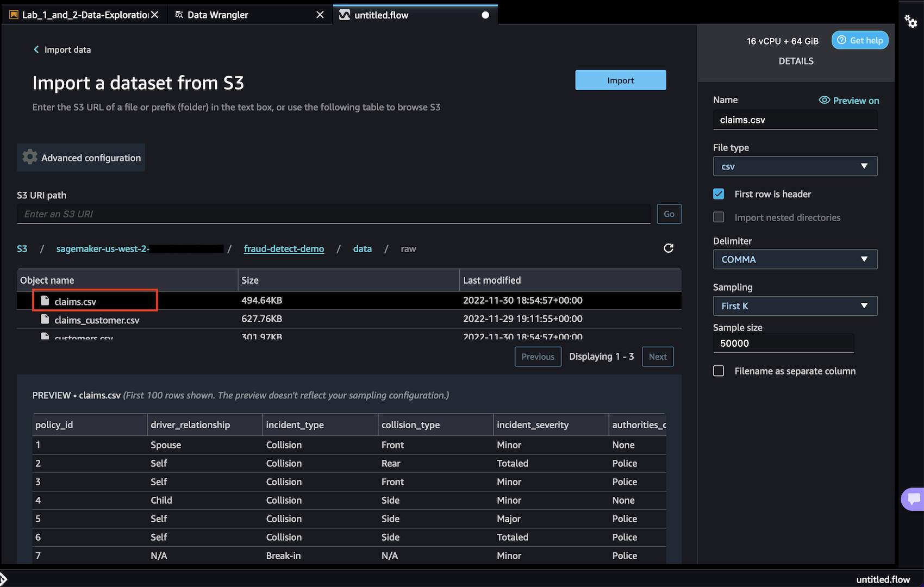Open the sagemaker-us-west-2 bucket breadcrumb
The width and height of the screenshot is (924, 587).
click(139, 248)
